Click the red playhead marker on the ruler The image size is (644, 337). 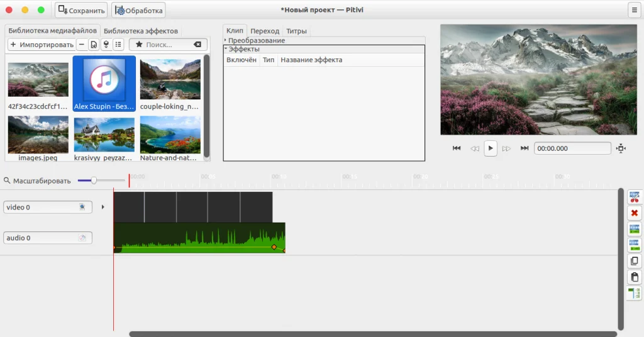(129, 180)
